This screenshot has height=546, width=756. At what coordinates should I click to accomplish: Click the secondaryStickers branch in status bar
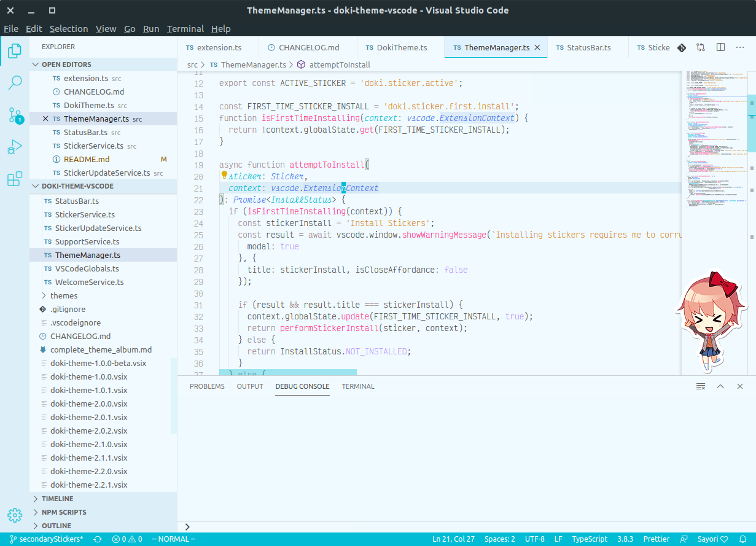pos(46,539)
